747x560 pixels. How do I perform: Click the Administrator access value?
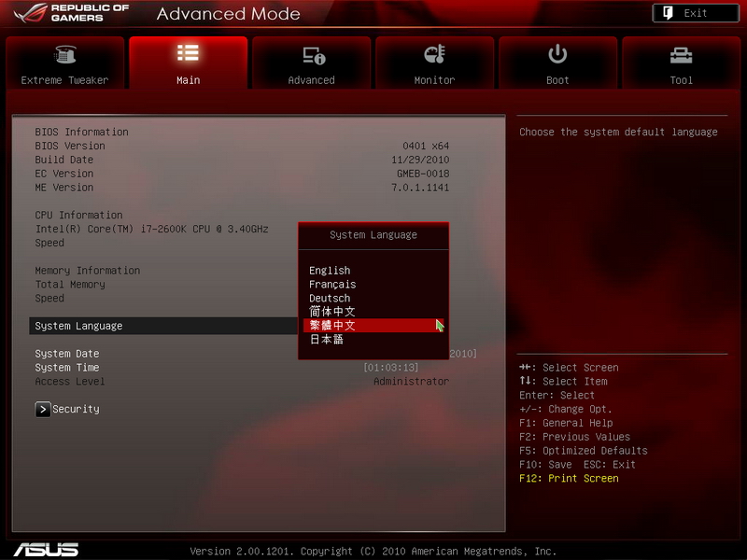[411, 382]
